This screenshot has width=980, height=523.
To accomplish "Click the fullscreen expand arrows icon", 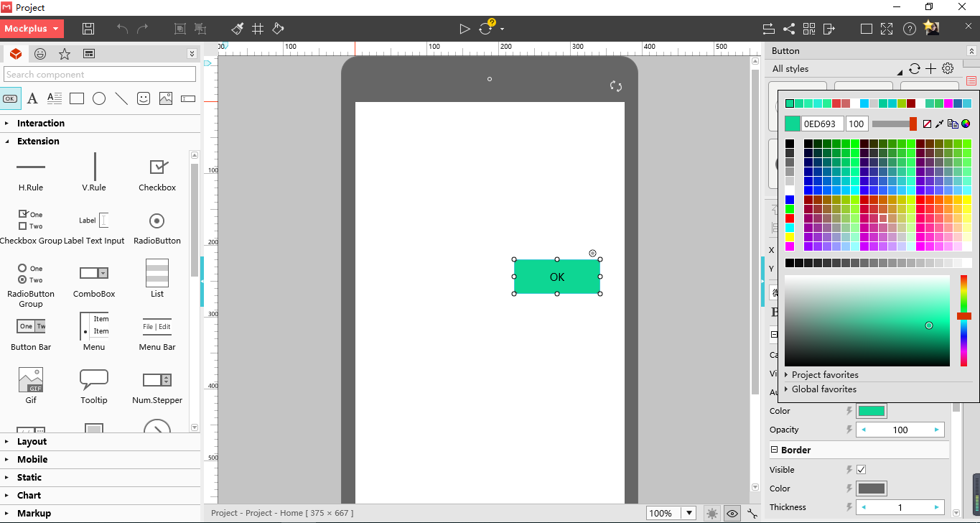I will (x=887, y=29).
